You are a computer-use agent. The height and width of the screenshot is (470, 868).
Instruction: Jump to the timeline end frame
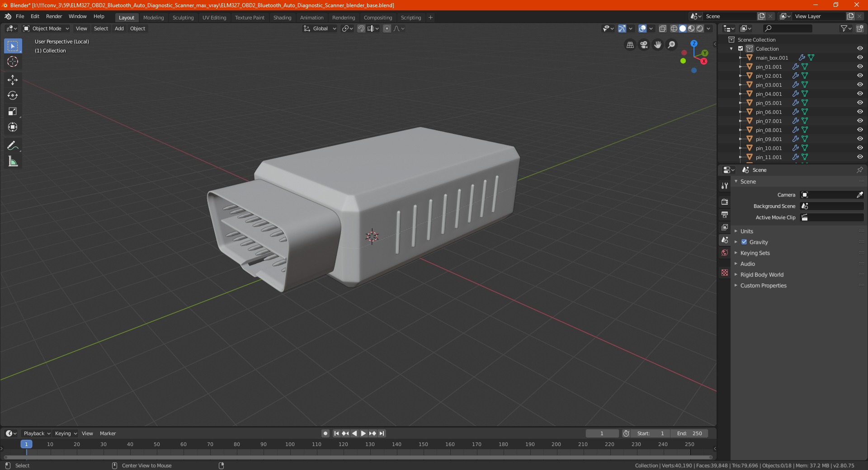(382, 433)
